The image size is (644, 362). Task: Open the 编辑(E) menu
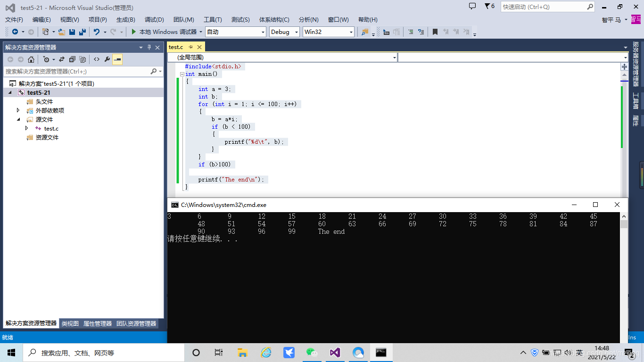point(41,19)
